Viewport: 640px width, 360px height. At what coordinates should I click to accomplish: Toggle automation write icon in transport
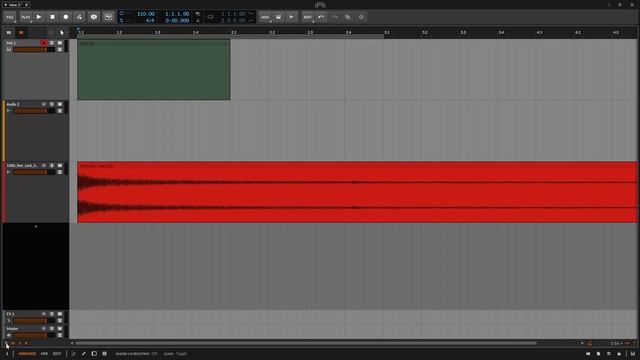pyautogui.click(x=79, y=17)
